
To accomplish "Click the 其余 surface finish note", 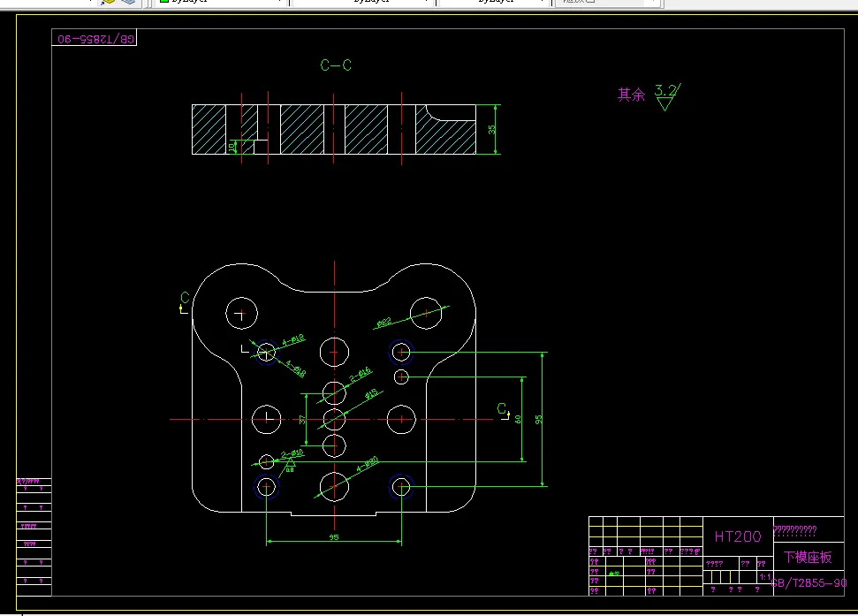I will coord(632,95).
